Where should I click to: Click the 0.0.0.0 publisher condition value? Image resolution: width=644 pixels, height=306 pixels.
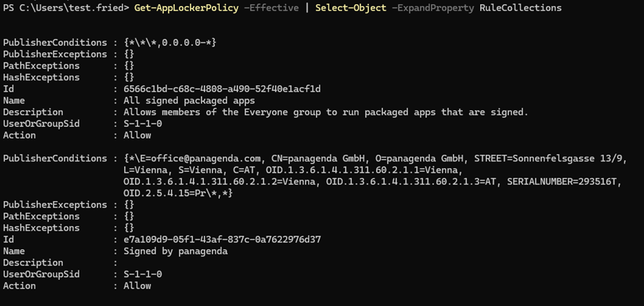pyautogui.click(x=186, y=43)
